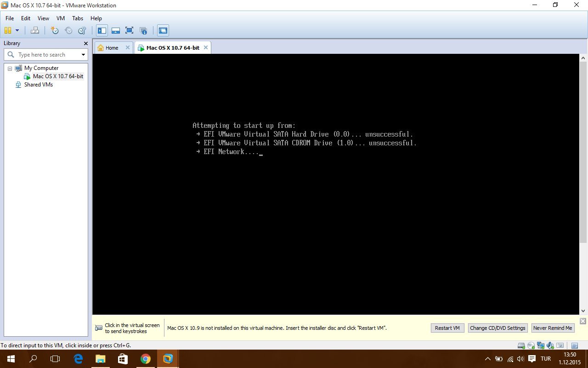Click the sound card status bar icon

pos(550,345)
